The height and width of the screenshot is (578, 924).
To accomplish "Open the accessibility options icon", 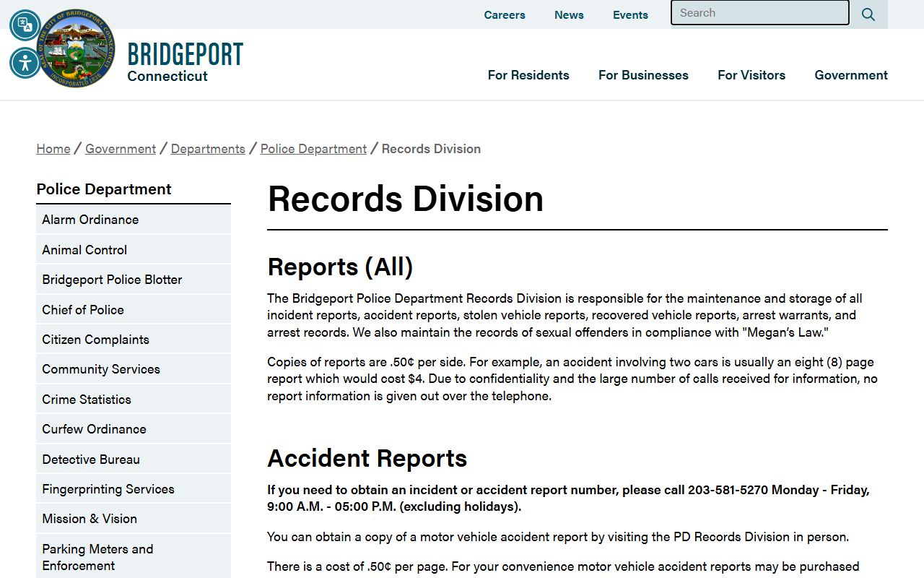I will [25, 63].
